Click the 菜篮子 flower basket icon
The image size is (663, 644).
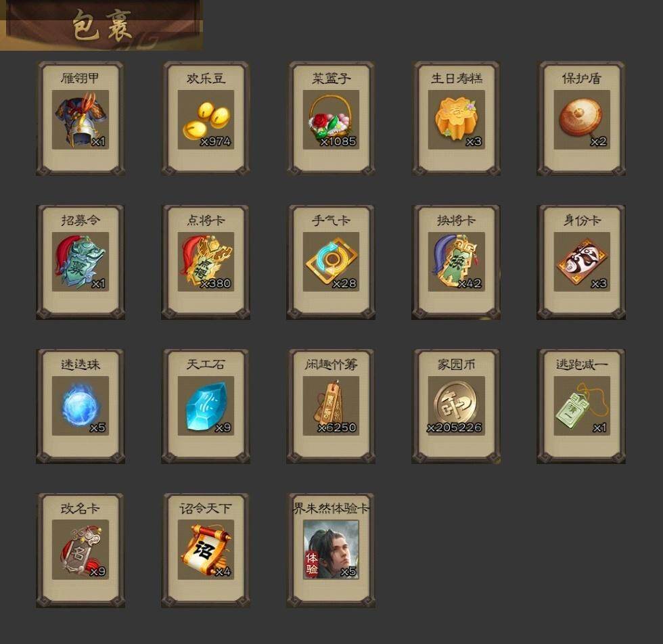click(x=331, y=119)
